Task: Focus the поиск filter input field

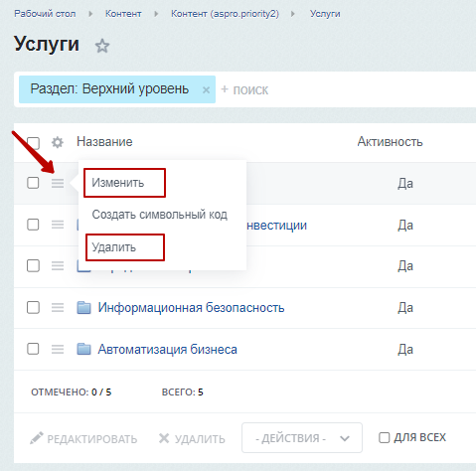Action: [x=345, y=89]
